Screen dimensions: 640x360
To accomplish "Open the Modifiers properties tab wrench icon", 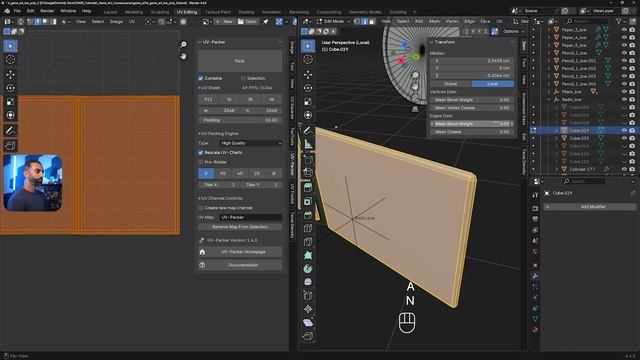I will click(535, 276).
